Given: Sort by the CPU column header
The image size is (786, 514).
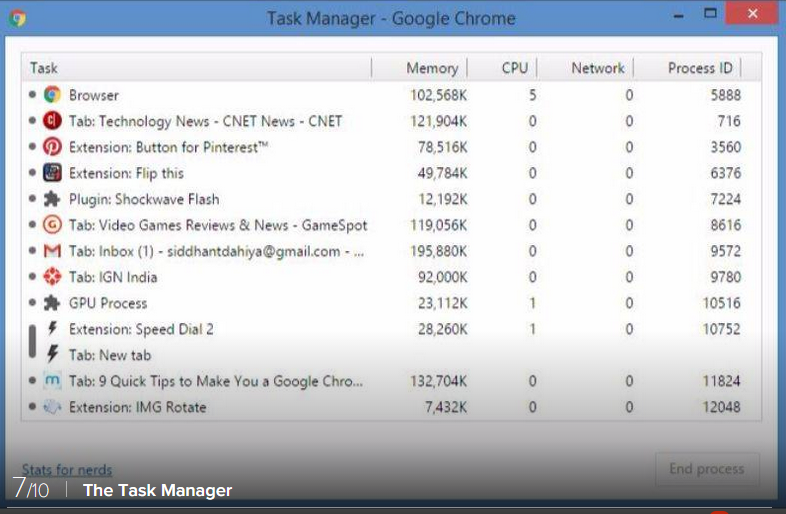Looking at the screenshot, I should [x=502, y=68].
